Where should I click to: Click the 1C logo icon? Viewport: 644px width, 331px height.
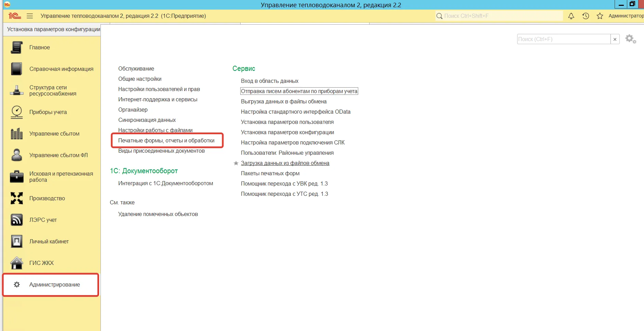(15, 16)
